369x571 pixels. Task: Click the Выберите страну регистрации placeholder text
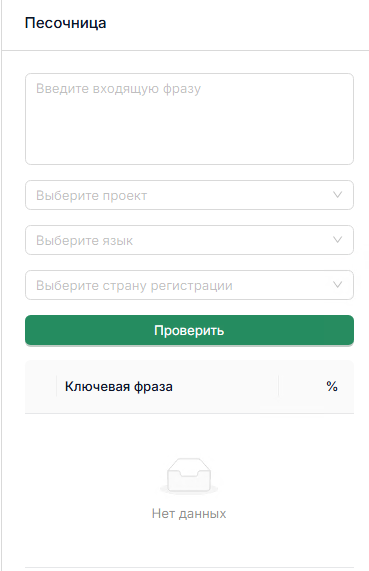(x=134, y=286)
